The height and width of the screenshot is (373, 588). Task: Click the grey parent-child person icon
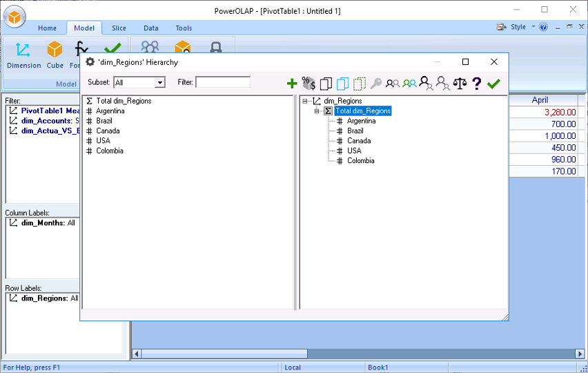[443, 84]
